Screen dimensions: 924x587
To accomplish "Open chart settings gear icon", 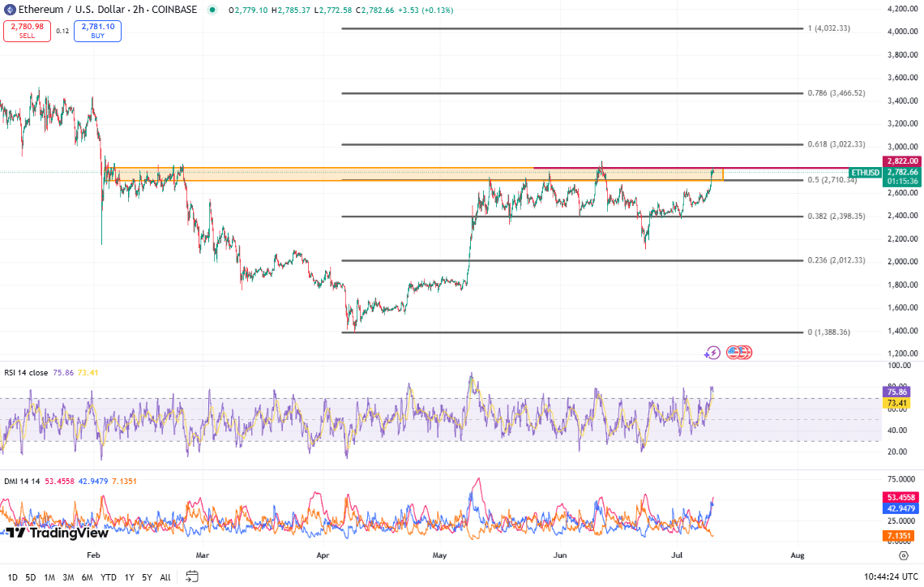I will click(904, 555).
